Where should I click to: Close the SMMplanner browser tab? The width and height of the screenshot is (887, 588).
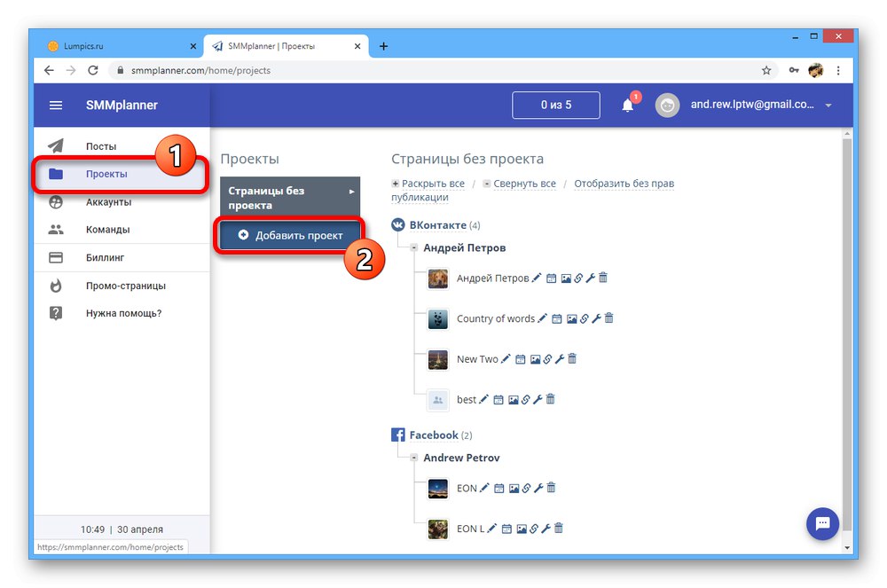click(x=357, y=46)
